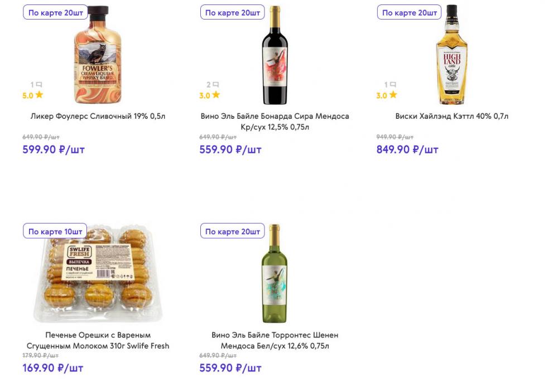558x392 pixels.
Task: Click the По карте 20шт badge on white wine
Action: (x=232, y=231)
